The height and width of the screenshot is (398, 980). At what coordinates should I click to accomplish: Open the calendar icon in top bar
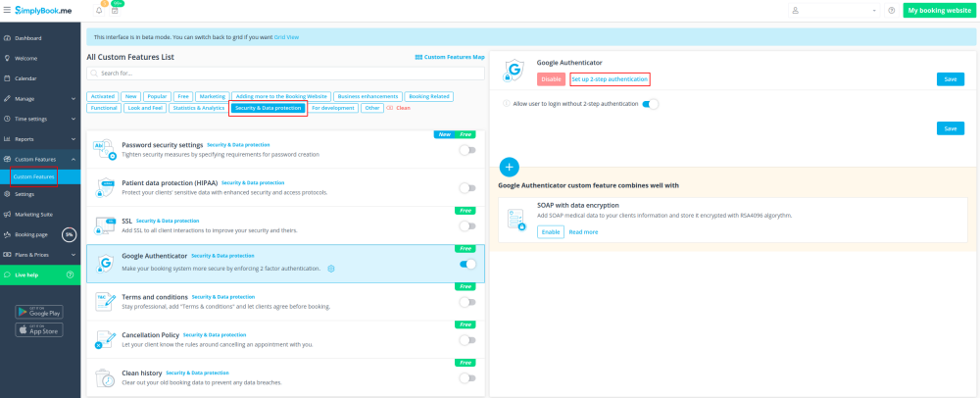click(115, 11)
